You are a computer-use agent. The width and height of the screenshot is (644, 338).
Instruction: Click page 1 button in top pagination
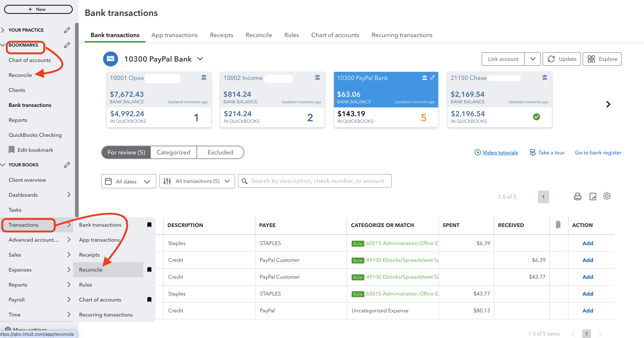click(x=543, y=197)
